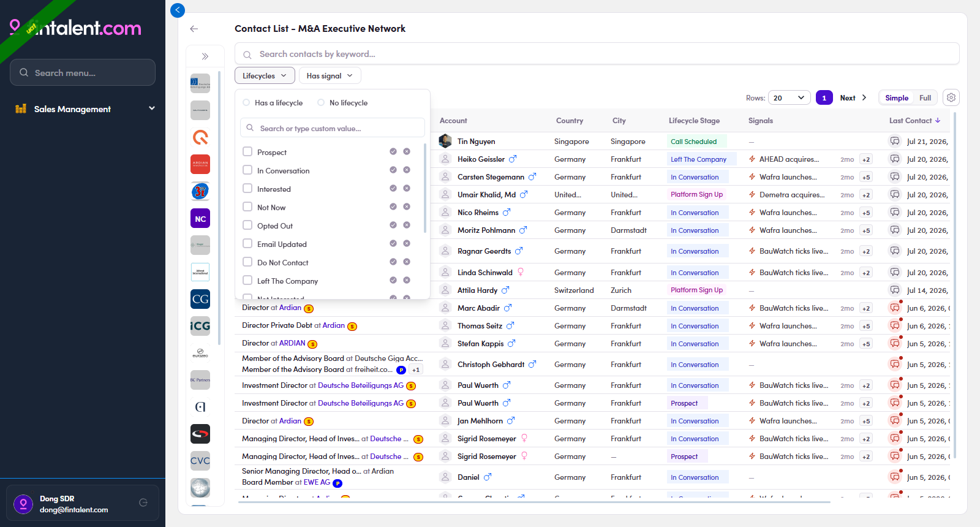Open the CG account logo in sidebar
This screenshot has width=980, height=527.
click(x=200, y=299)
